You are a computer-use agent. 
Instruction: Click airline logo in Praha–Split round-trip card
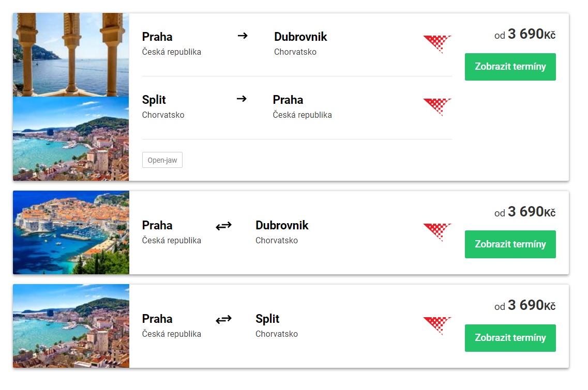tap(437, 326)
